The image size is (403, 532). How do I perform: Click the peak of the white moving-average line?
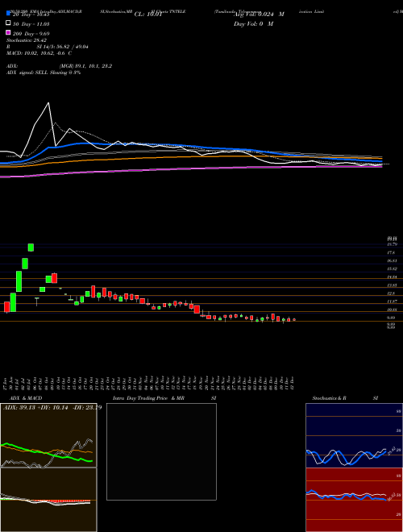(48, 103)
